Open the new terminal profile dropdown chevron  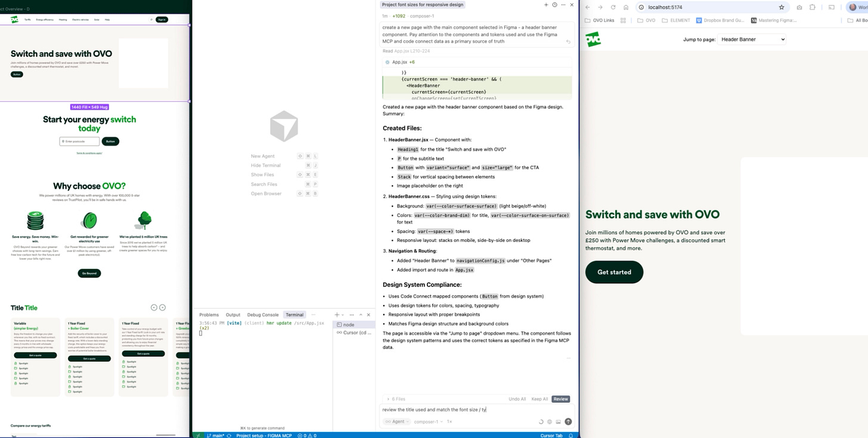point(342,315)
